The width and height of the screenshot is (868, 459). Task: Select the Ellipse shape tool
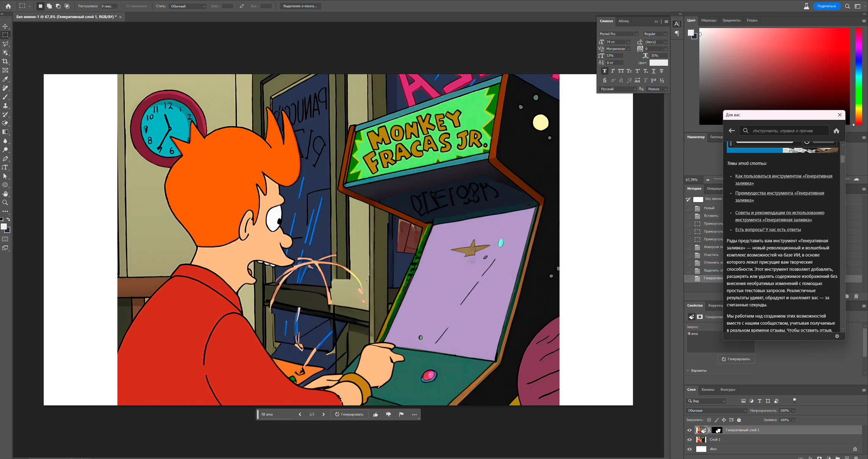(x=6, y=185)
